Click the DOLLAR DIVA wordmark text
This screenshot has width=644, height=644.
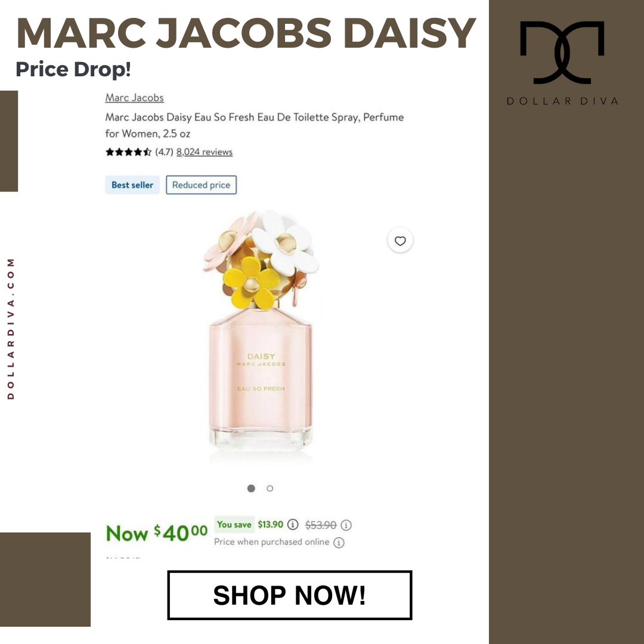562,101
